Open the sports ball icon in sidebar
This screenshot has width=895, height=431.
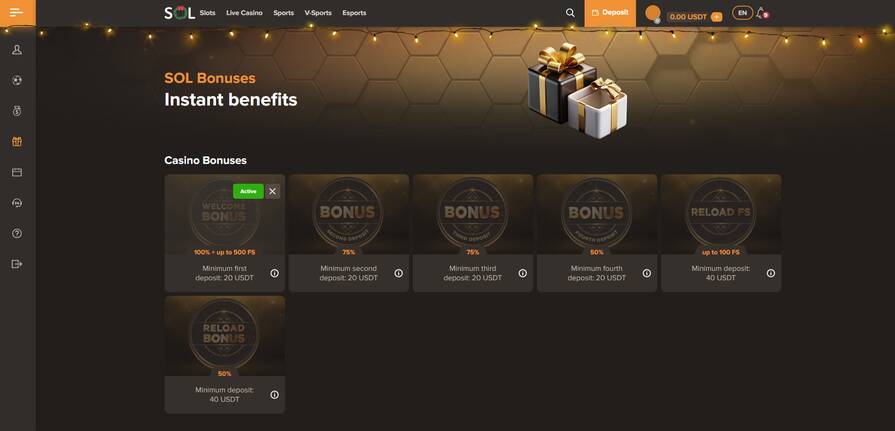(x=17, y=80)
